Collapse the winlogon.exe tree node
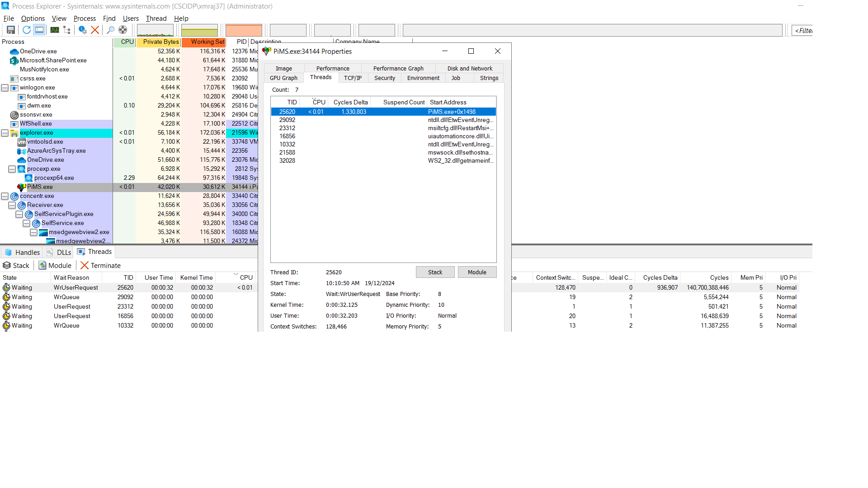This screenshot has height=488, width=868. pyautogui.click(x=5, y=88)
